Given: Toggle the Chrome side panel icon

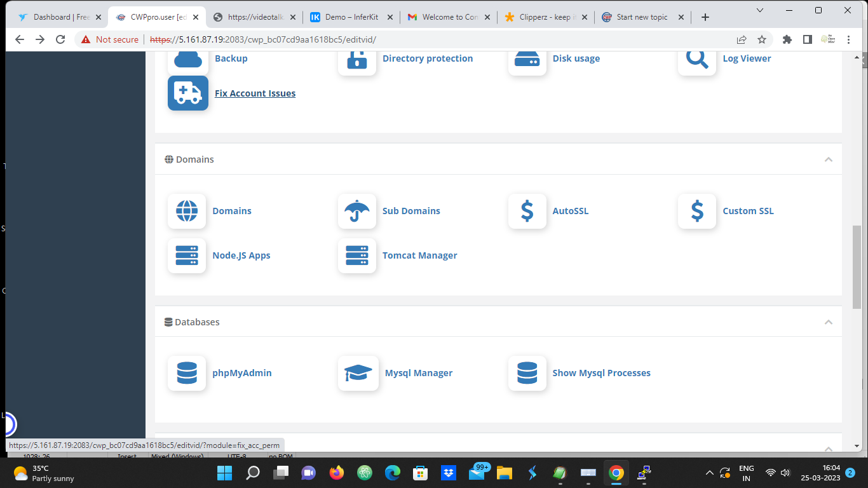Looking at the screenshot, I should pyautogui.click(x=807, y=39).
